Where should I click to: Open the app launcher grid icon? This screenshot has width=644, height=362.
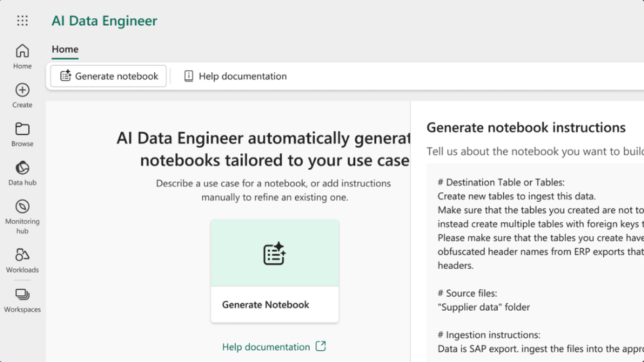22,21
